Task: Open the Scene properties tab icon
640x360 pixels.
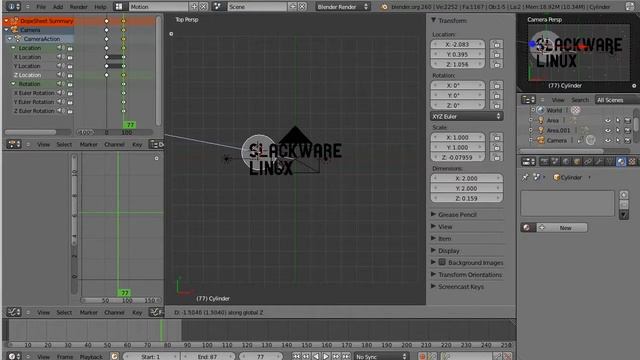Action: [x=555, y=162]
